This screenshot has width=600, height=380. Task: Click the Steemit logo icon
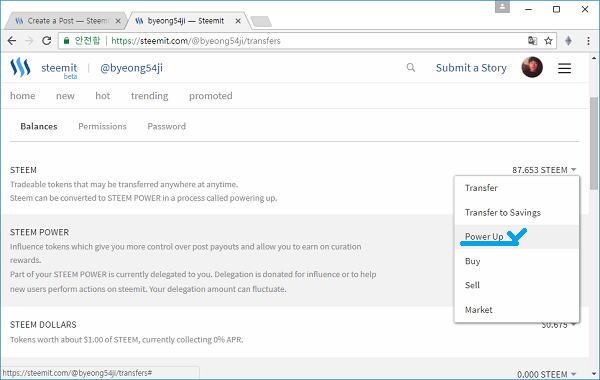coord(20,67)
